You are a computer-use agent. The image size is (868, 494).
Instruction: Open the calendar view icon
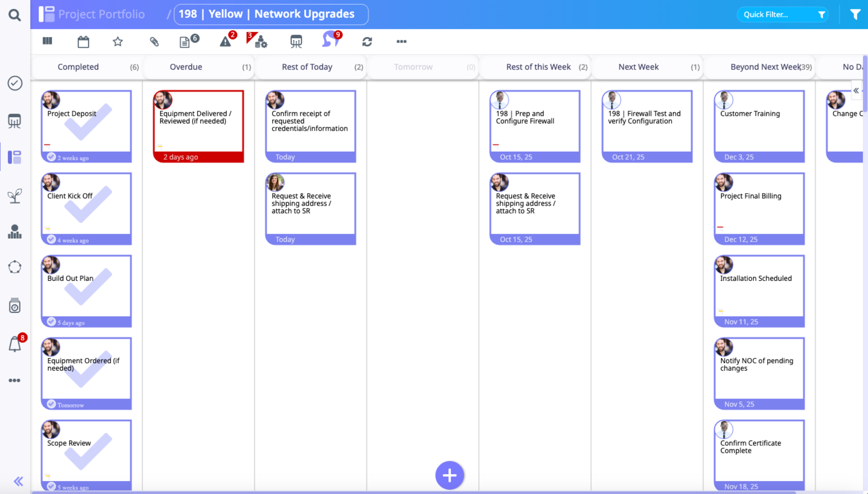tap(83, 42)
